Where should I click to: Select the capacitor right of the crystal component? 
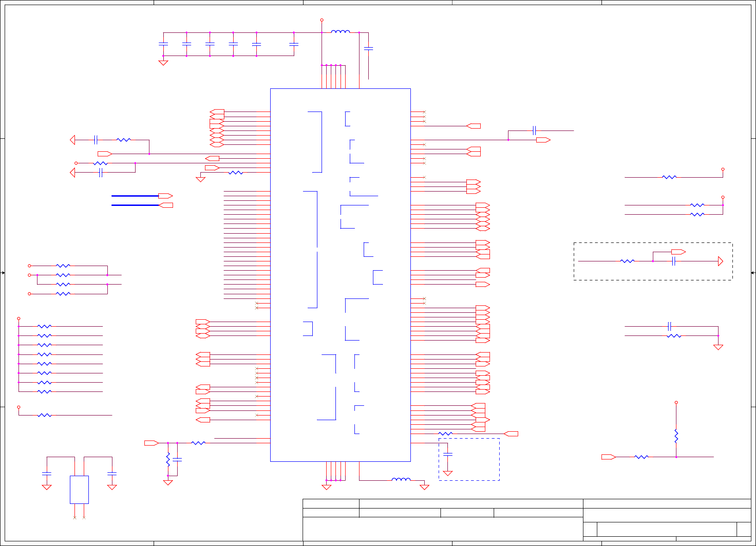click(x=112, y=473)
